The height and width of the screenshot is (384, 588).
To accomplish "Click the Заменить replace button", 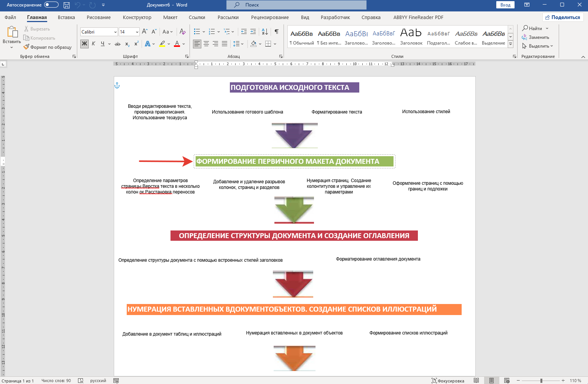I will 535,37.
